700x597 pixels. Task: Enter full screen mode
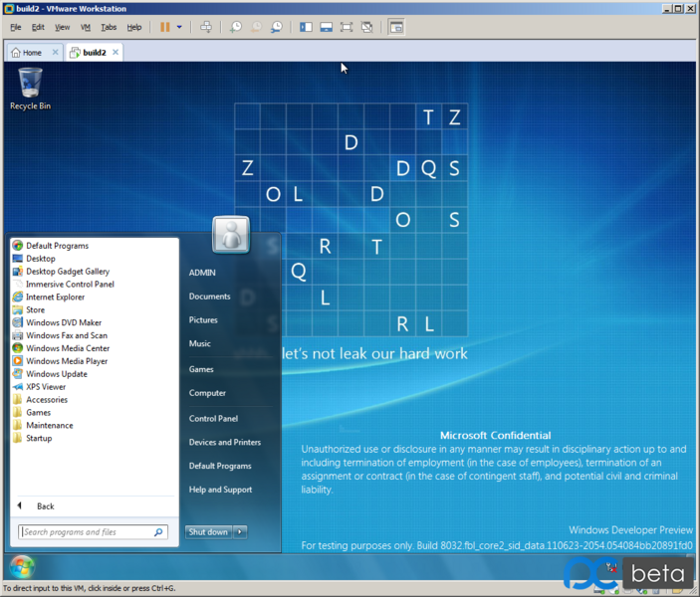point(347,27)
